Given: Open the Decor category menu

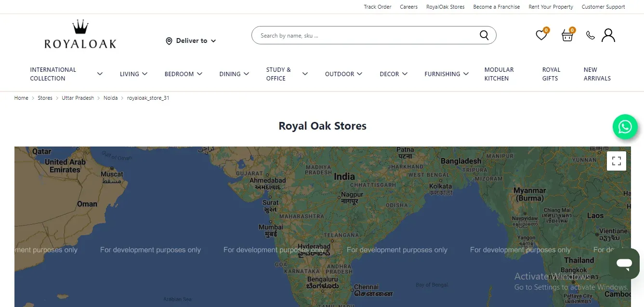Looking at the screenshot, I should point(389,74).
